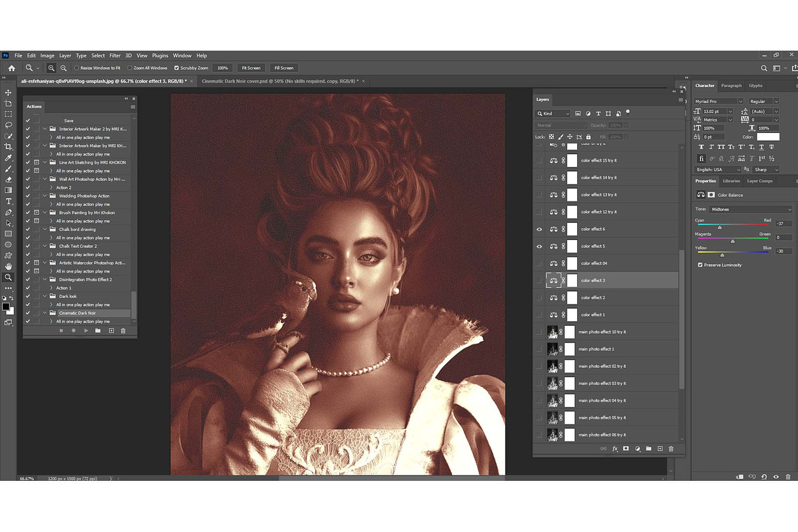Select the Eyedropper tool
This screenshot has width=798, height=532.
(x=9, y=158)
